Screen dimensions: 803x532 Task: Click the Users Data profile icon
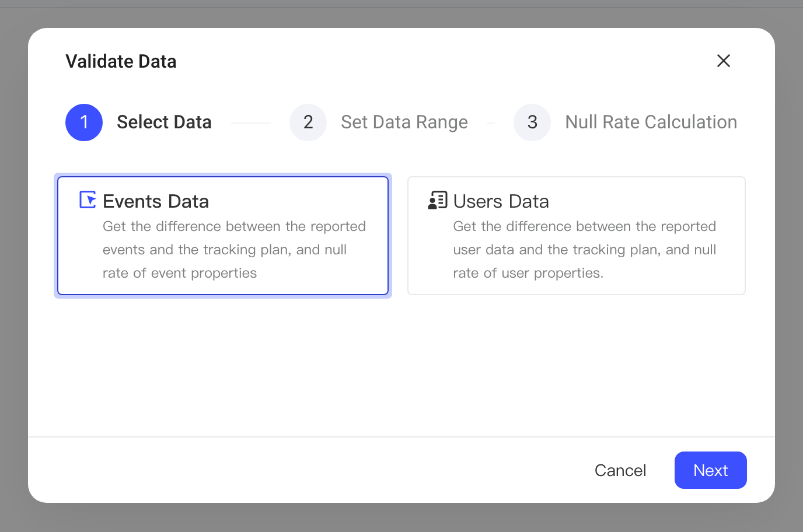[438, 200]
